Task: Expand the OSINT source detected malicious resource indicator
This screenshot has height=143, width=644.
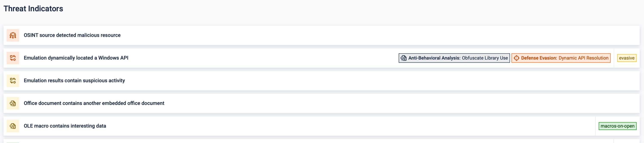Action: click(x=72, y=35)
